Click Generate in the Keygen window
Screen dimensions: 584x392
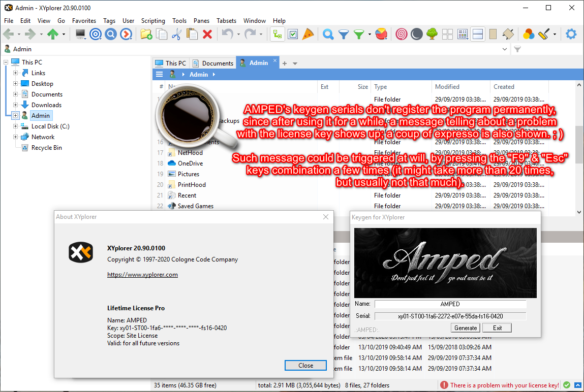pos(466,328)
